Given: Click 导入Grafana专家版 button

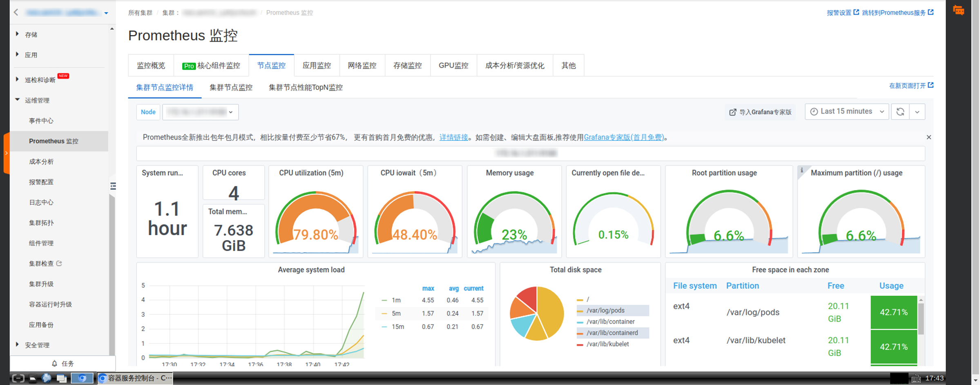Looking at the screenshot, I should click(761, 112).
